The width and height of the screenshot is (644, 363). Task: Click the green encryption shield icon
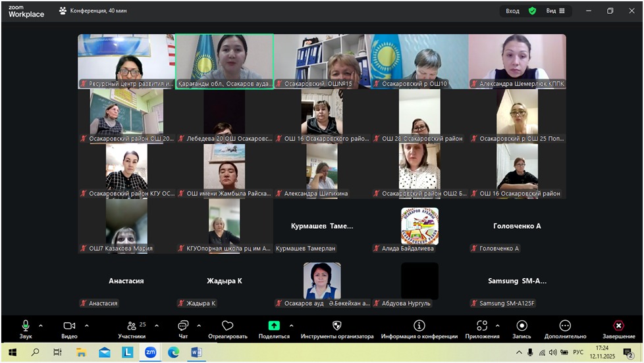point(532,11)
